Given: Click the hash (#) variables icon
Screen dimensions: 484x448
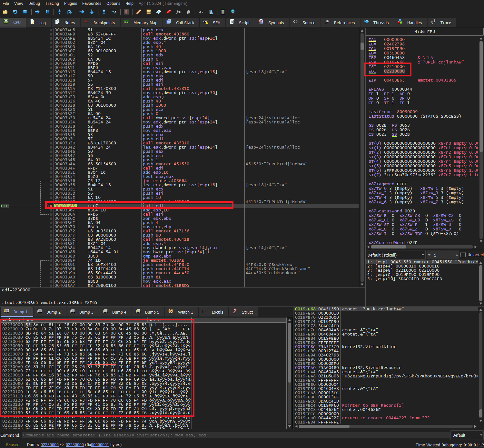Looking at the screenshot, I should 189,12.
